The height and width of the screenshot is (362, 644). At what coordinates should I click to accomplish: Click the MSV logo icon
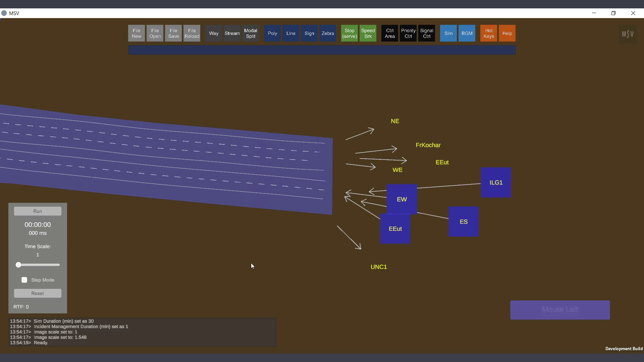click(628, 34)
